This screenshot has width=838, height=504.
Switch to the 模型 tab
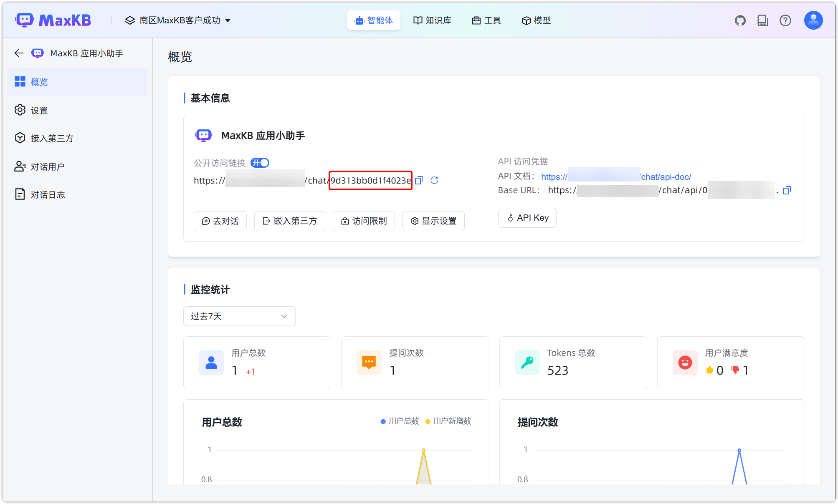pyautogui.click(x=536, y=20)
